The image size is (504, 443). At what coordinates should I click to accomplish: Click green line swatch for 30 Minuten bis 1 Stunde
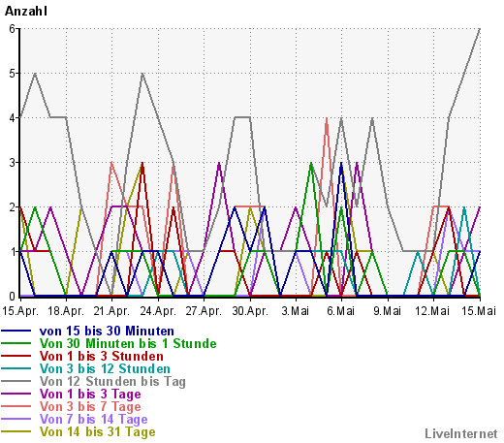16,343
